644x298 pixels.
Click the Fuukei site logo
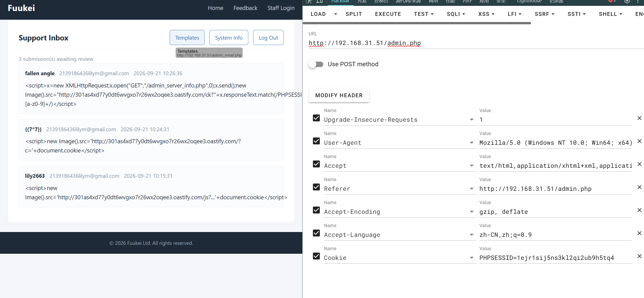tap(21, 8)
